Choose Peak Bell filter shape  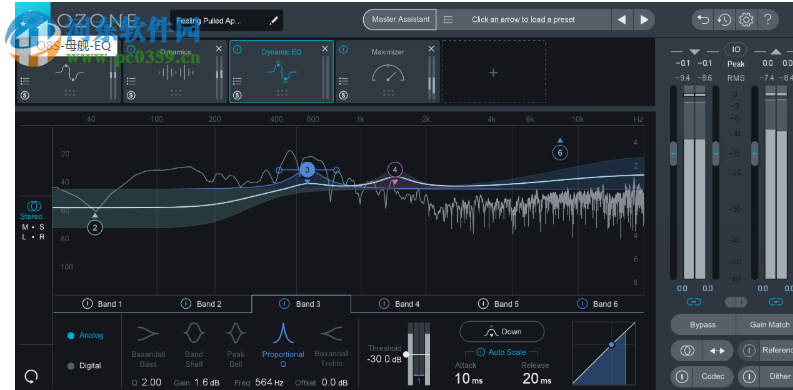[x=235, y=345]
